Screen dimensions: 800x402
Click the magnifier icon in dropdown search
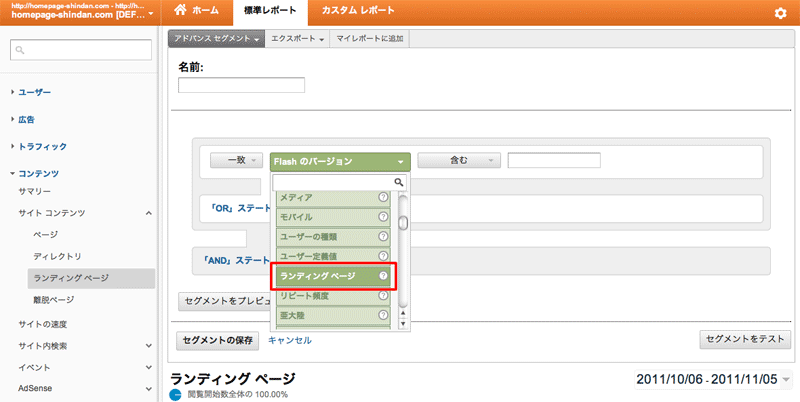pos(398,182)
